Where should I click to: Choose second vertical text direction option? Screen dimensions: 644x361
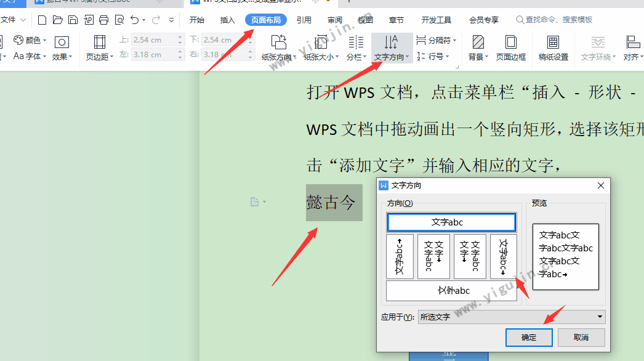433,256
